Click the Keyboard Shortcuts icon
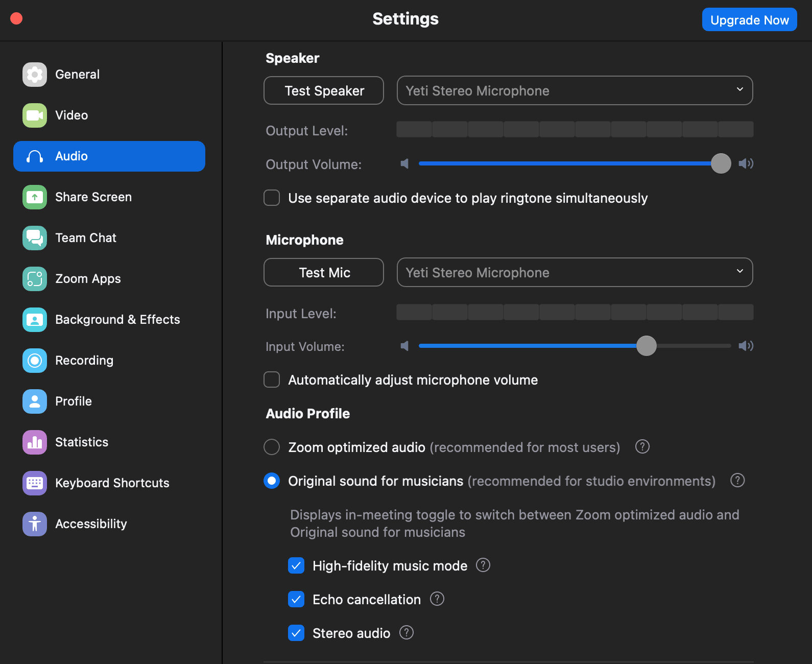The width and height of the screenshot is (812, 664). coord(35,483)
